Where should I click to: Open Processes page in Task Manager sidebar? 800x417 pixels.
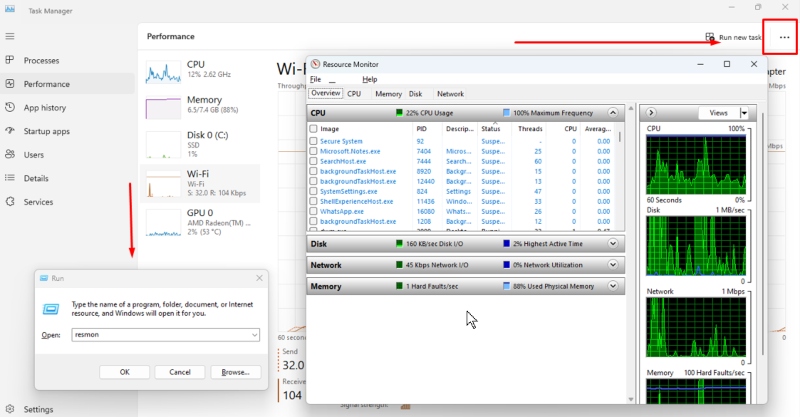coord(40,60)
